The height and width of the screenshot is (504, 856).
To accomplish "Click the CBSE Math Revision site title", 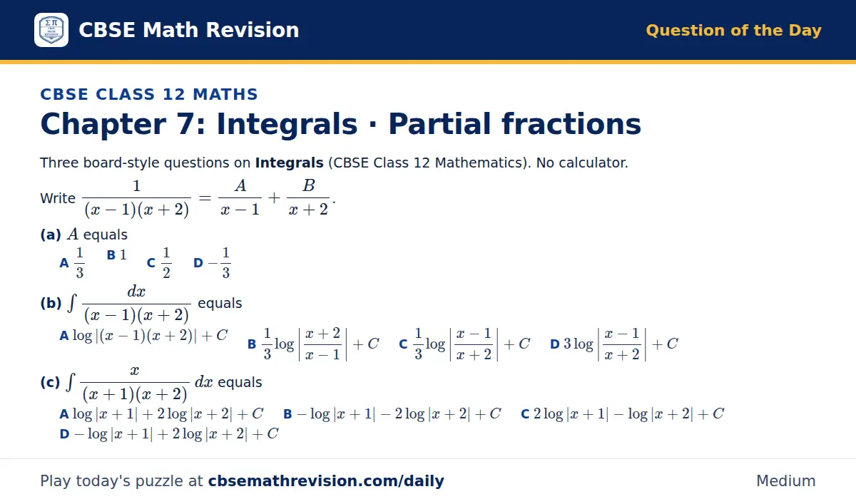I will click(189, 30).
